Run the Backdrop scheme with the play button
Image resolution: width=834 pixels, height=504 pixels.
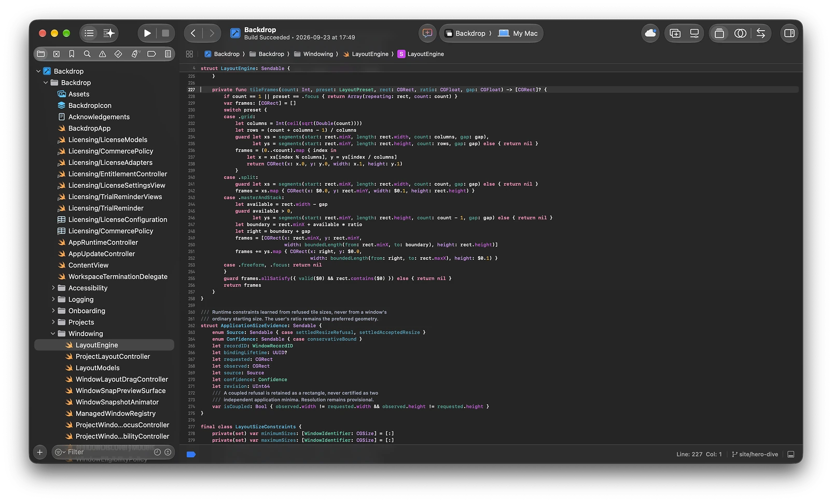[147, 33]
